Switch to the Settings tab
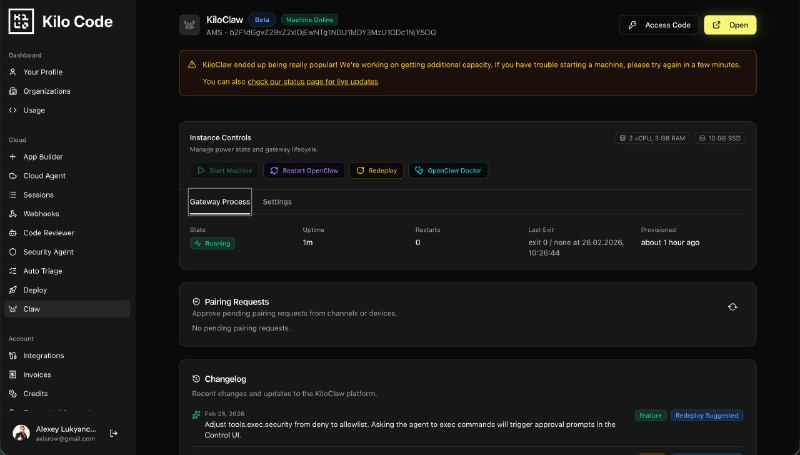The height and width of the screenshot is (455, 800). [277, 202]
